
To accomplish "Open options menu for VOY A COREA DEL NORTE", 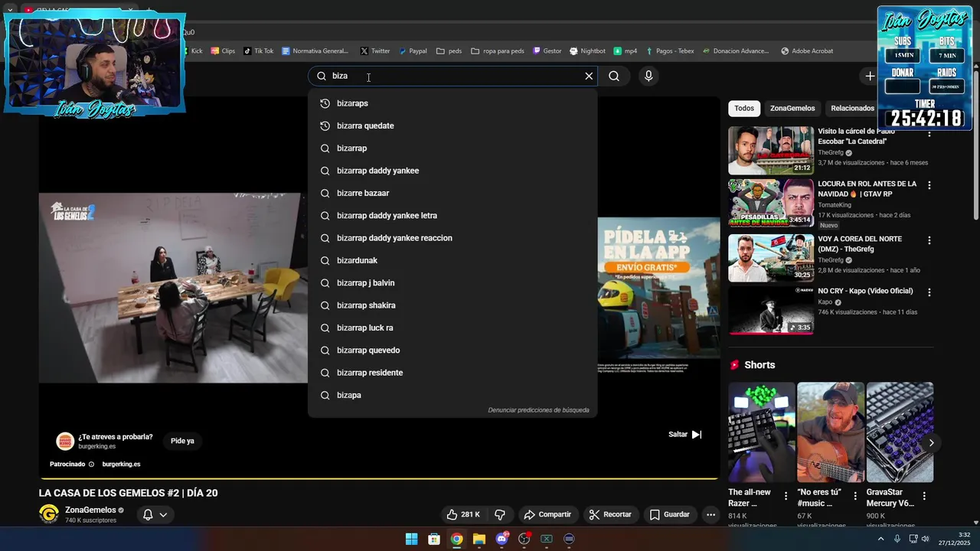I will click(929, 240).
